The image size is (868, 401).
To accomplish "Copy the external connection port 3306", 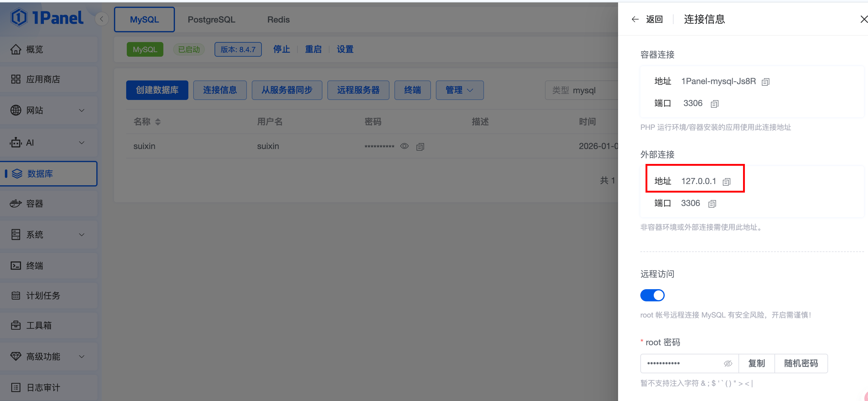I will coord(712,204).
